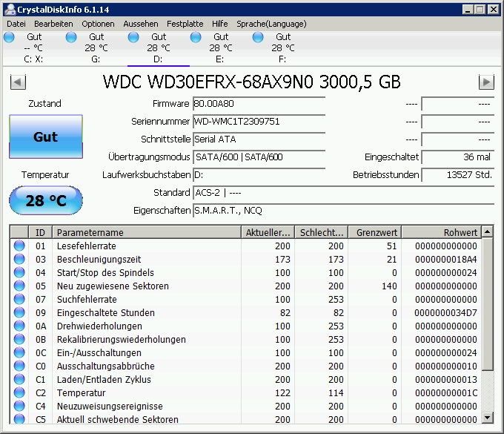Sort by the Grenzwert column header
504x434 pixels.
click(x=375, y=232)
